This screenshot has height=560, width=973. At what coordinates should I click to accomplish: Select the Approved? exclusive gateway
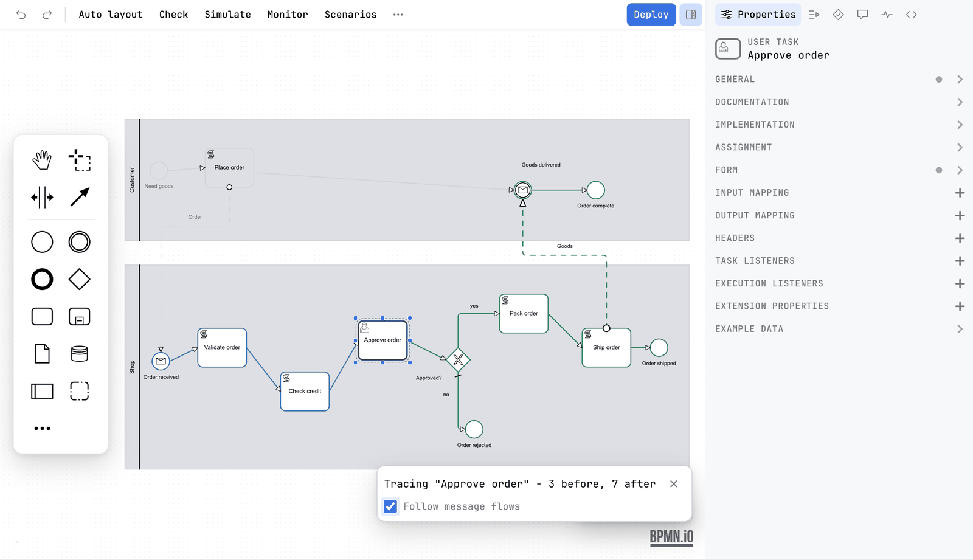click(x=458, y=360)
